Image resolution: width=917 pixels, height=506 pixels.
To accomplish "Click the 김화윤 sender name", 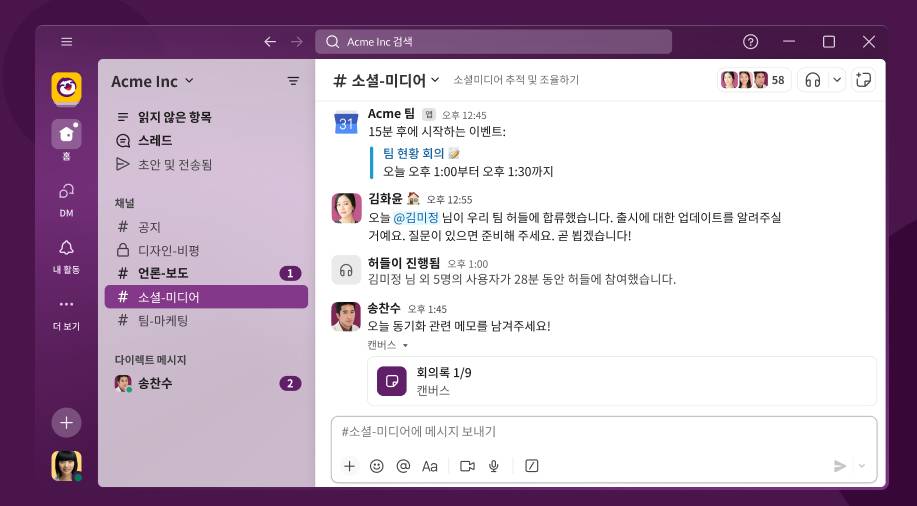I will point(385,199).
